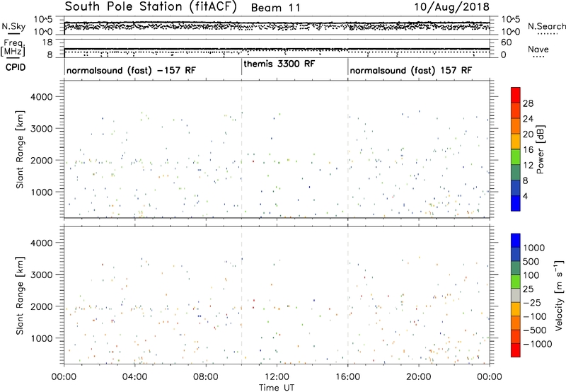566x392 pixels.
Task: Click the Slant Range label of power panel
Action: point(20,149)
